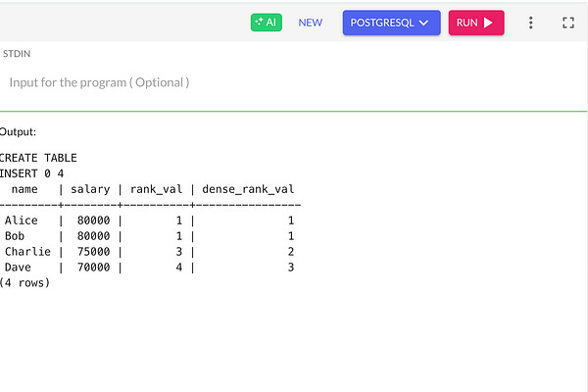Click the STDIN input field
The width and height of the screenshot is (588, 392).
tap(292, 82)
